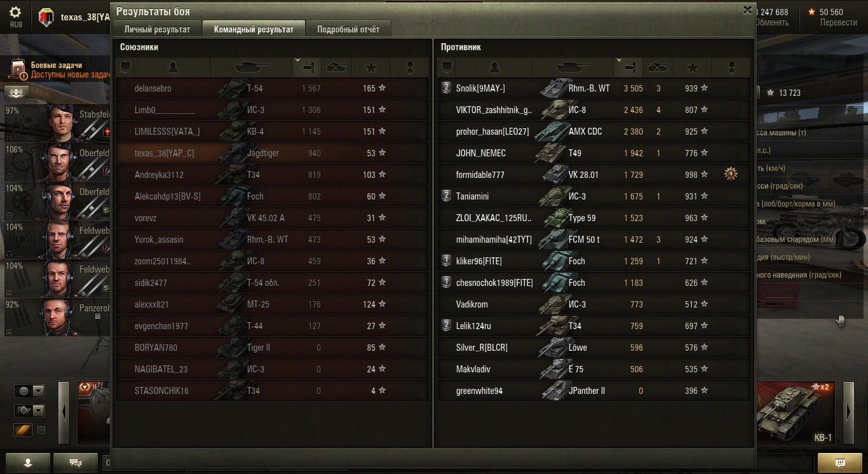Sort enemy team by vehicles destroyed column

658,67
